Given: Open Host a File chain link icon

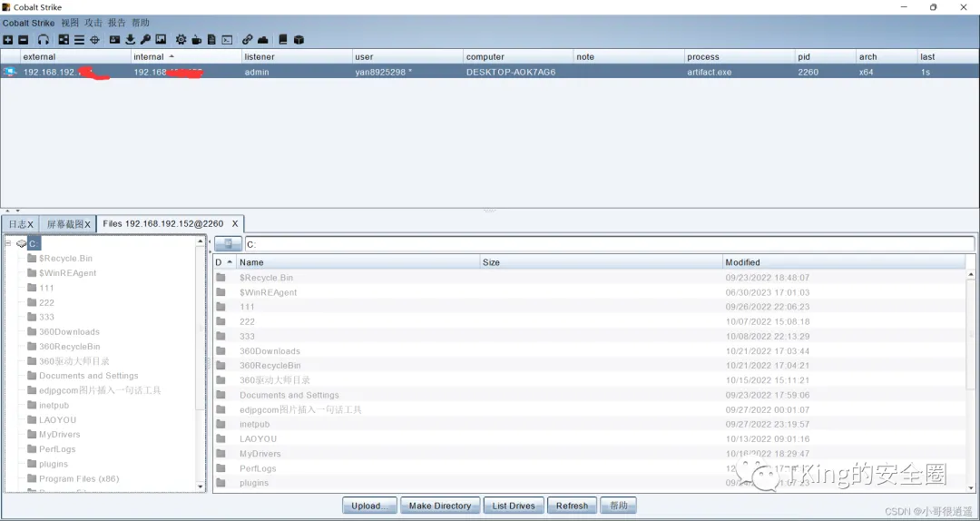Looking at the screenshot, I should 248,39.
